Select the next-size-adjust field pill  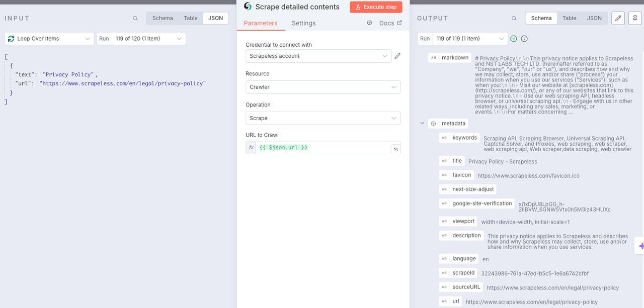(x=467, y=189)
